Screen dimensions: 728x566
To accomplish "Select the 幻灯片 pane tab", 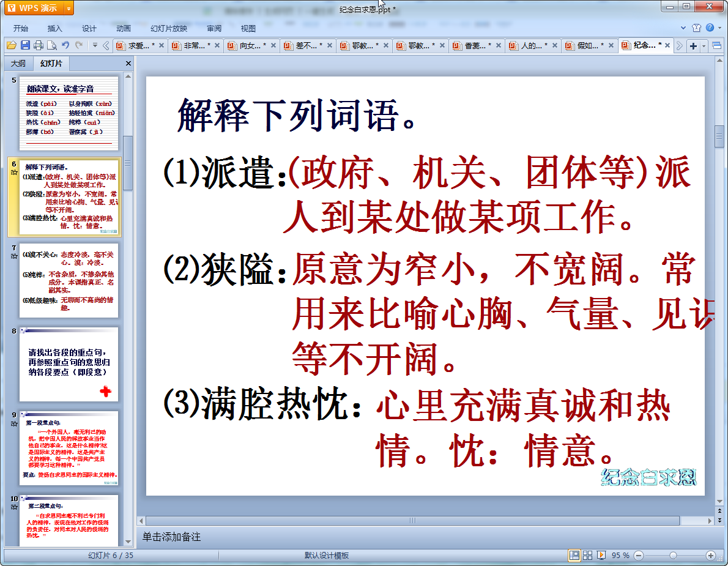I will click(x=51, y=63).
